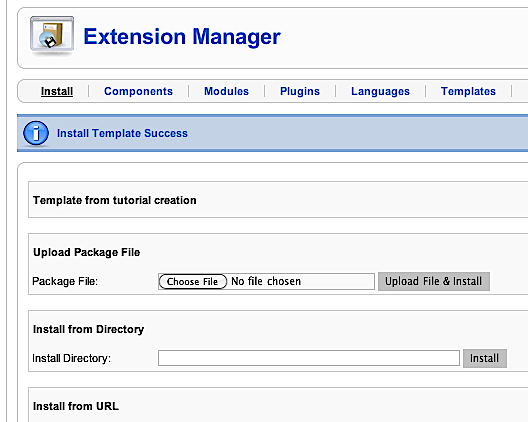Click the 'Install Template Success' message text

tap(122, 133)
